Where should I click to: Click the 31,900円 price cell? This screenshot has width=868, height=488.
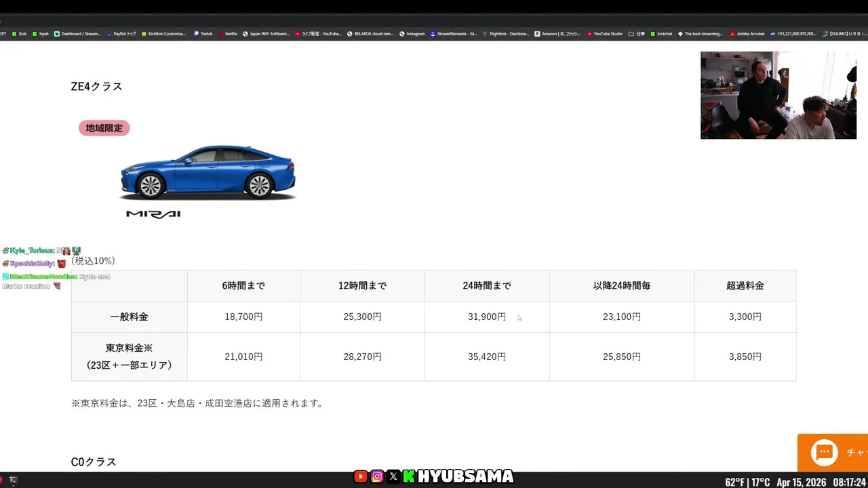(487, 317)
